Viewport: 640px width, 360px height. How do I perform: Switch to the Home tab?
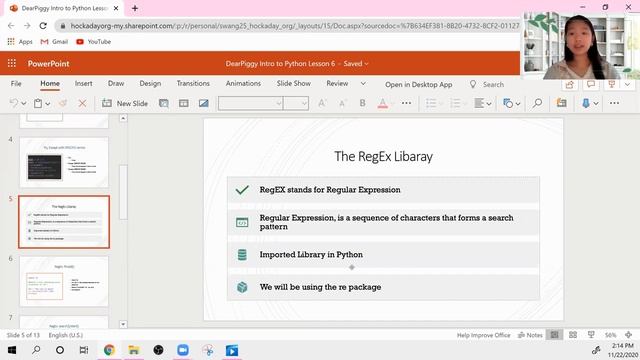50,83
